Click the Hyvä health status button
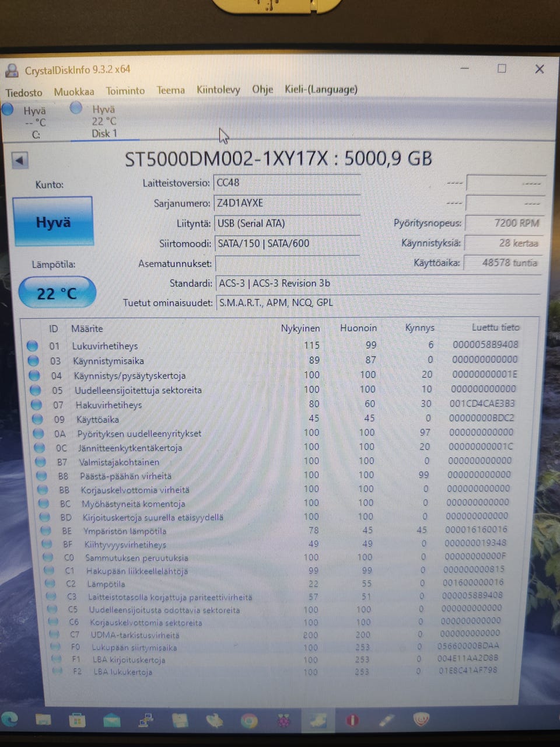560x747 pixels. [52, 222]
